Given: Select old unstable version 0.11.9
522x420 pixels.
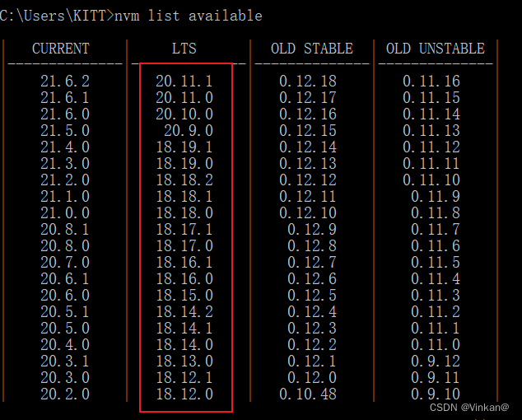Looking at the screenshot, I should click(436, 197).
